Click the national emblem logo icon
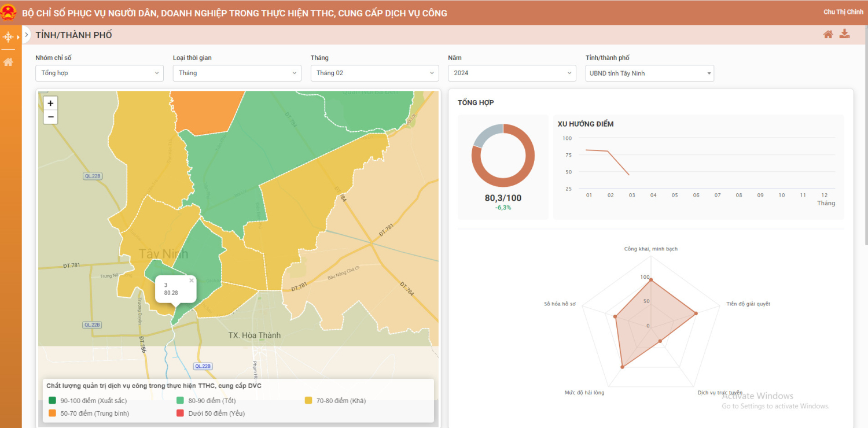868x428 pixels. point(9,13)
